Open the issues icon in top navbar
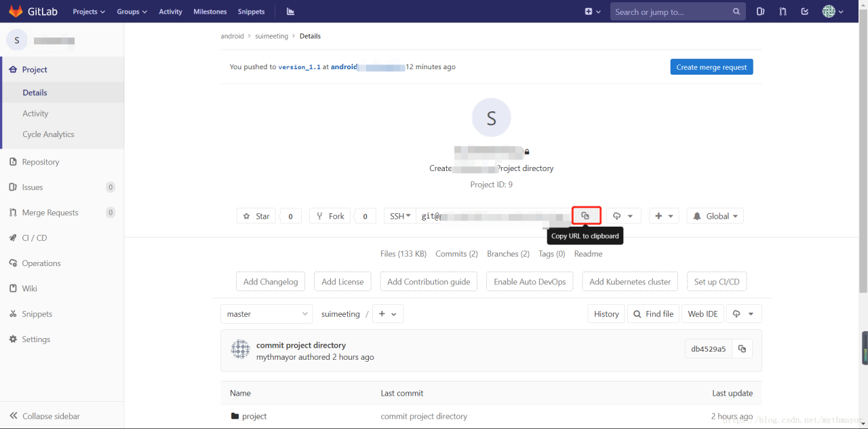The image size is (868, 429). coord(760,12)
